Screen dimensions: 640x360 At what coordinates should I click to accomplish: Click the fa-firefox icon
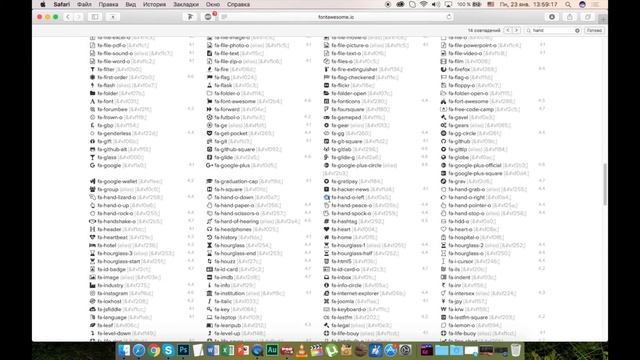(443, 69)
